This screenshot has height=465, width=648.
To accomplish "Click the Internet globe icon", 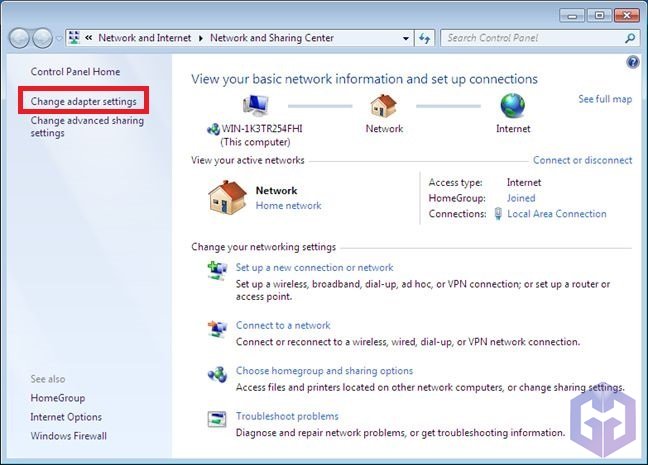I will tap(512, 105).
